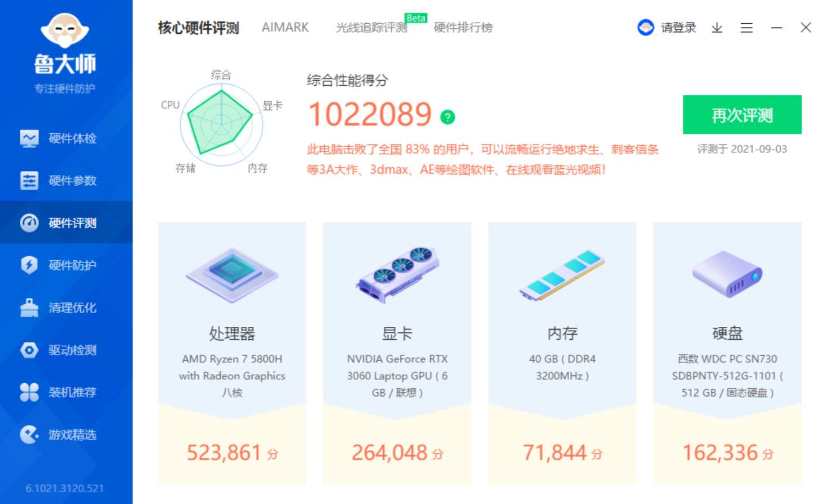The width and height of the screenshot is (826, 504).
Task: Click the 硬件参数 list icon
Action: pyautogui.click(x=29, y=181)
